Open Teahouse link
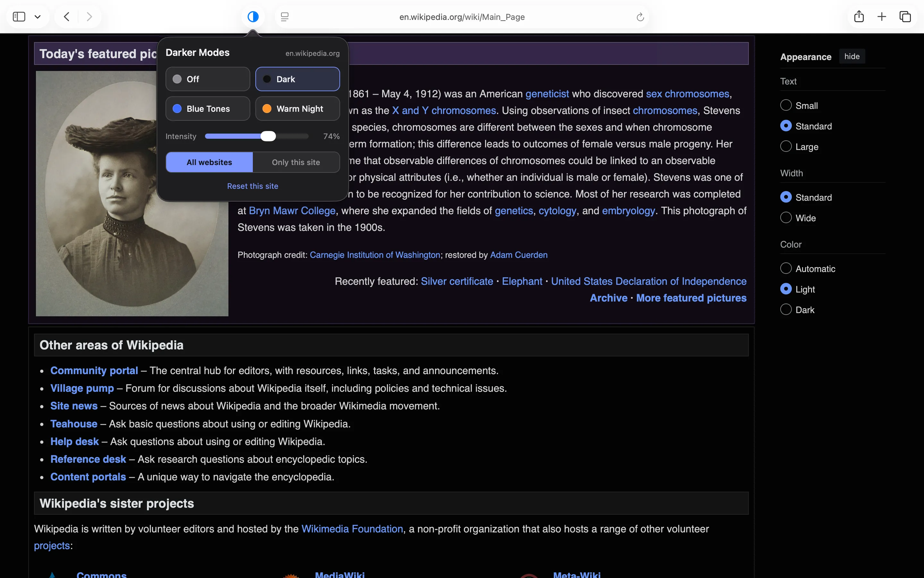This screenshot has height=578, width=924. (x=74, y=424)
